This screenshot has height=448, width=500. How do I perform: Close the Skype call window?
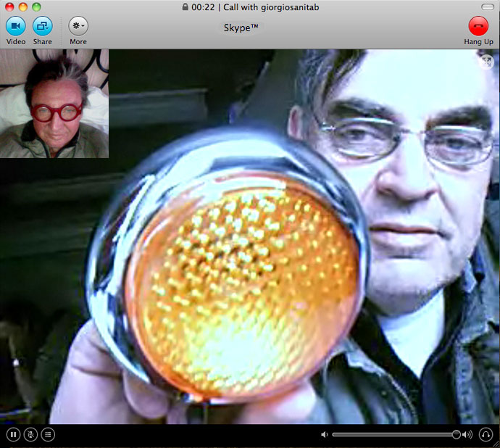pyautogui.click(x=9, y=7)
